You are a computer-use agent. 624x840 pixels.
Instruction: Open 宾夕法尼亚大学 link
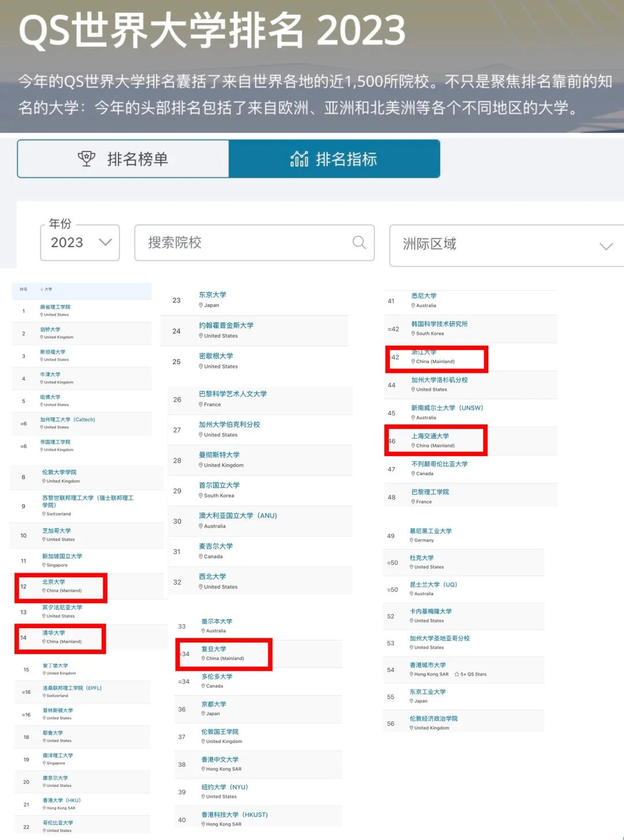(x=62, y=607)
